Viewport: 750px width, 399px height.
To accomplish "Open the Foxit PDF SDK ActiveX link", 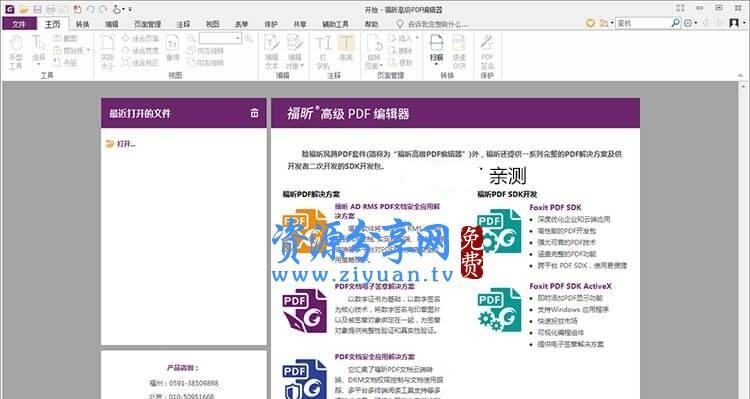I will (x=570, y=286).
